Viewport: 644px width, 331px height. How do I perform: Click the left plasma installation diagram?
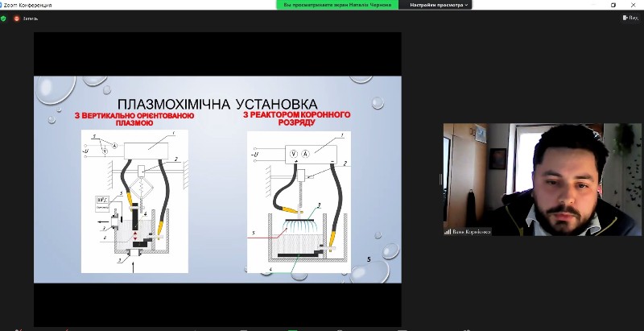[x=134, y=201]
